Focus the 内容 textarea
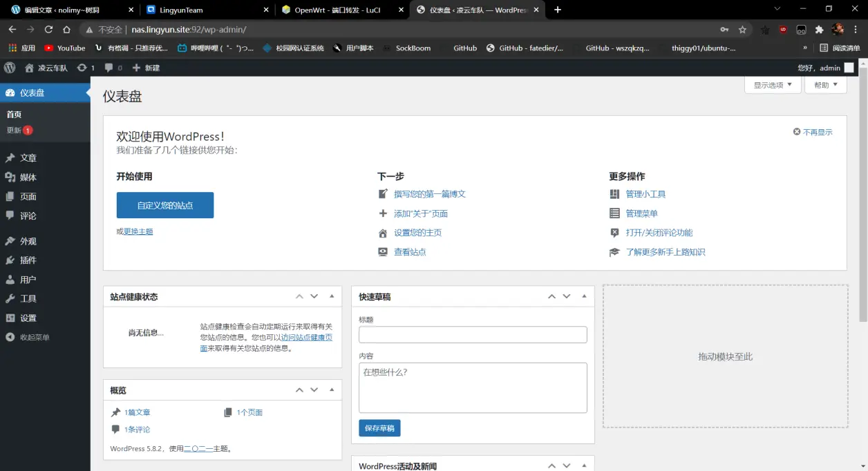This screenshot has height=471, width=868. pos(473,387)
